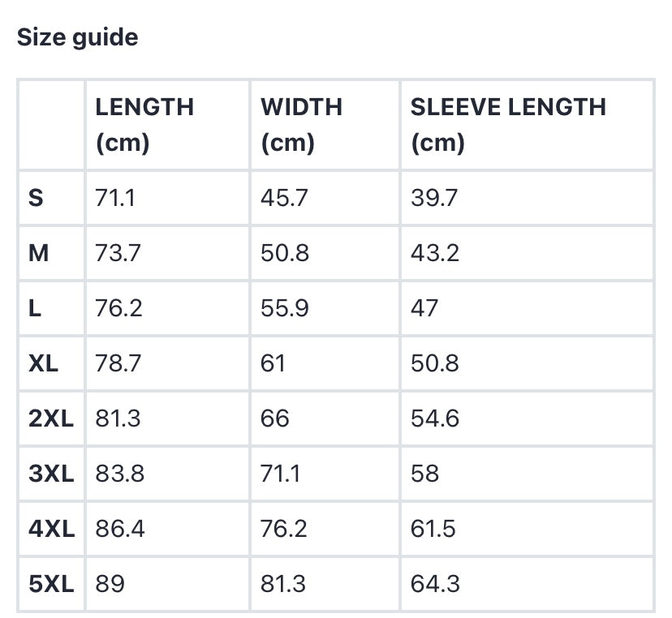This screenshot has width=672, height=618.
Task: Click the 47 sleeve length cell
Action: click(x=424, y=308)
